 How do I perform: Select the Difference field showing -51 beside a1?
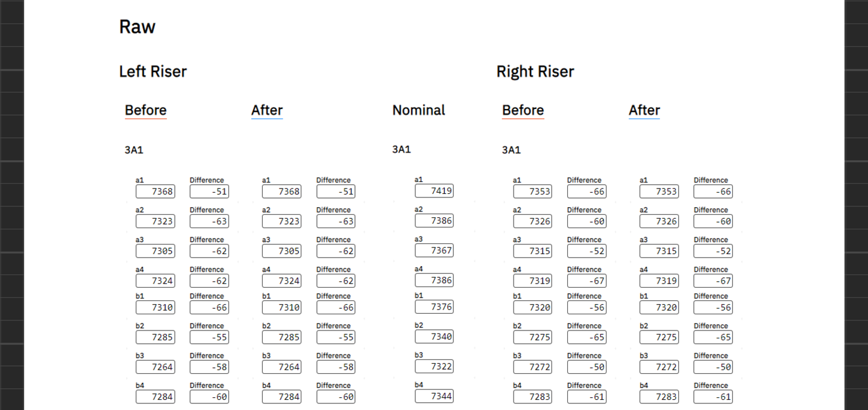[209, 191]
